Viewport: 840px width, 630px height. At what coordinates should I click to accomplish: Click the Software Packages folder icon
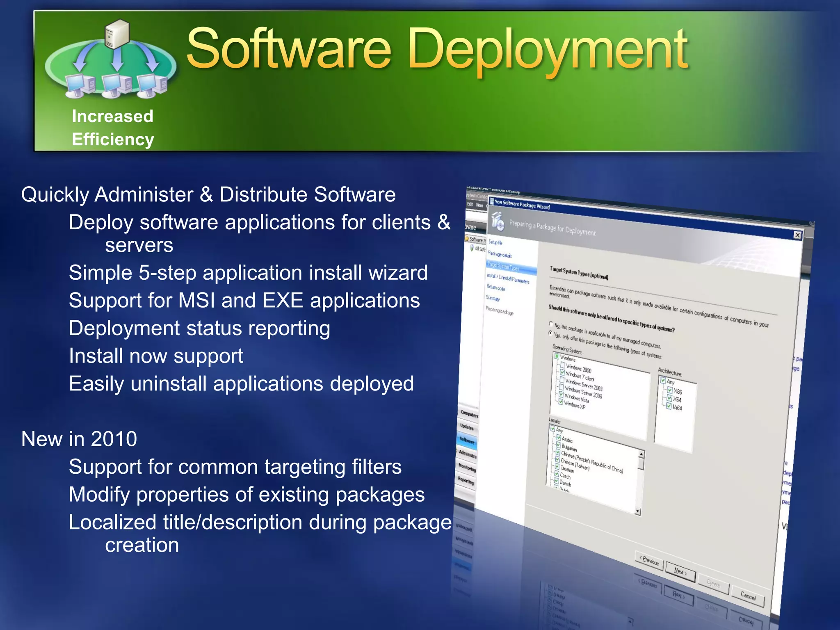coord(467,238)
